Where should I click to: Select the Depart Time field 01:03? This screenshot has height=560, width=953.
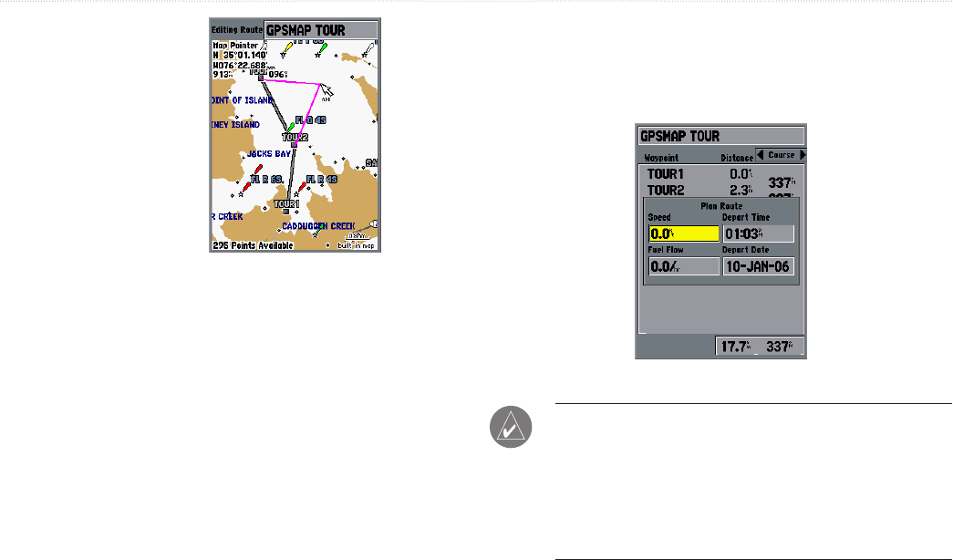[x=759, y=233]
